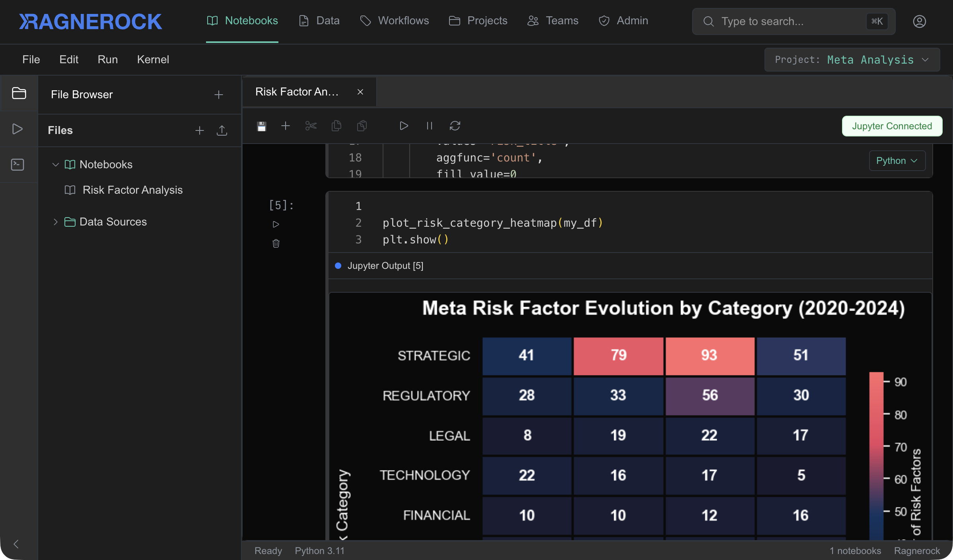Collapse the Notebooks folder in file tree
The height and width of the screenshot is (560, 953).
click(x=55, y=164)
